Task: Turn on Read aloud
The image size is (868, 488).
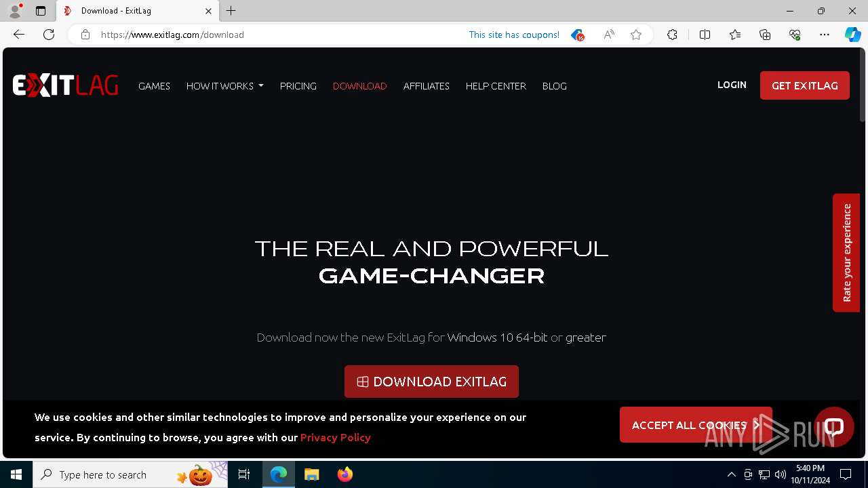Action: click(x=609, y=35)
